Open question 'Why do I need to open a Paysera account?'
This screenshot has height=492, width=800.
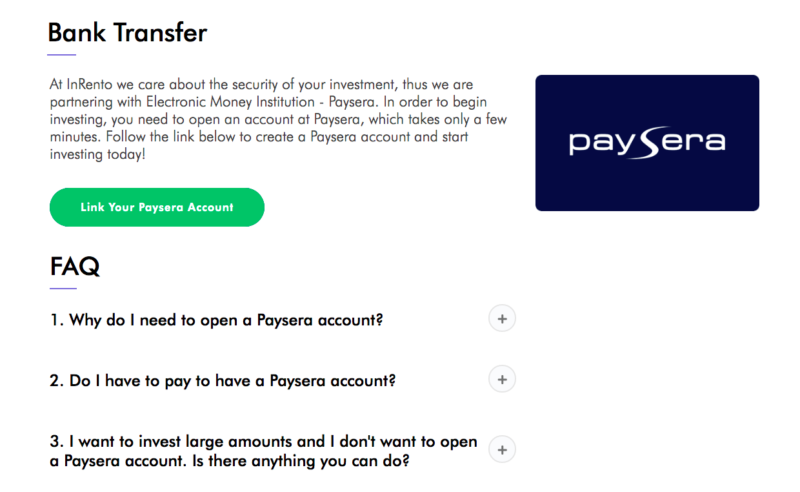pos(216,320)
